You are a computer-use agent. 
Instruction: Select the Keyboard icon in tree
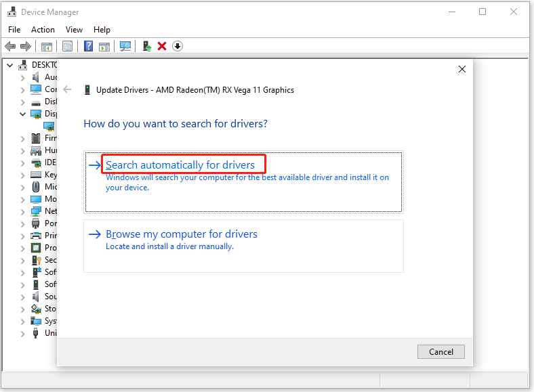pos(36,175)
